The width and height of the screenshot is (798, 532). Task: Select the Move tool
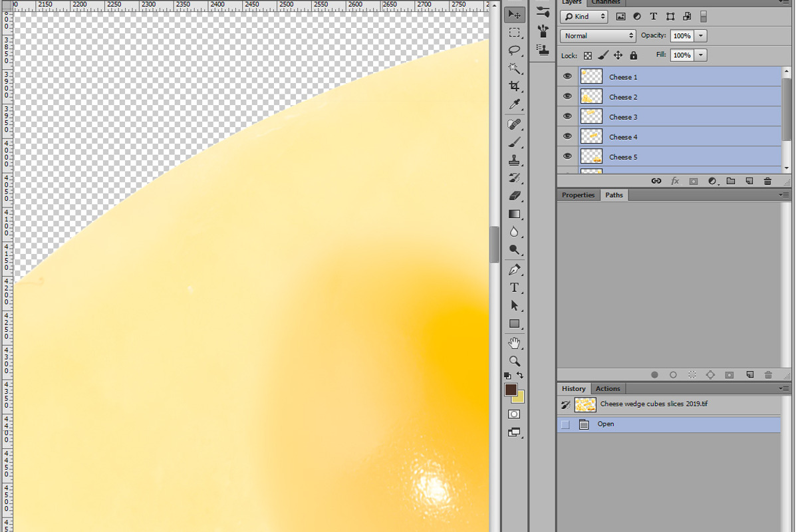[x=514, y=14]
